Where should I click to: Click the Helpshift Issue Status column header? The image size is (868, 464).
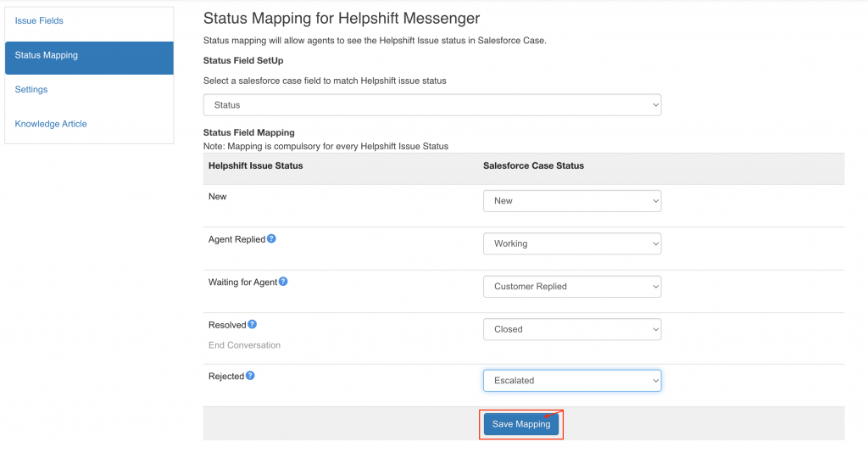[x=255, y=165]
